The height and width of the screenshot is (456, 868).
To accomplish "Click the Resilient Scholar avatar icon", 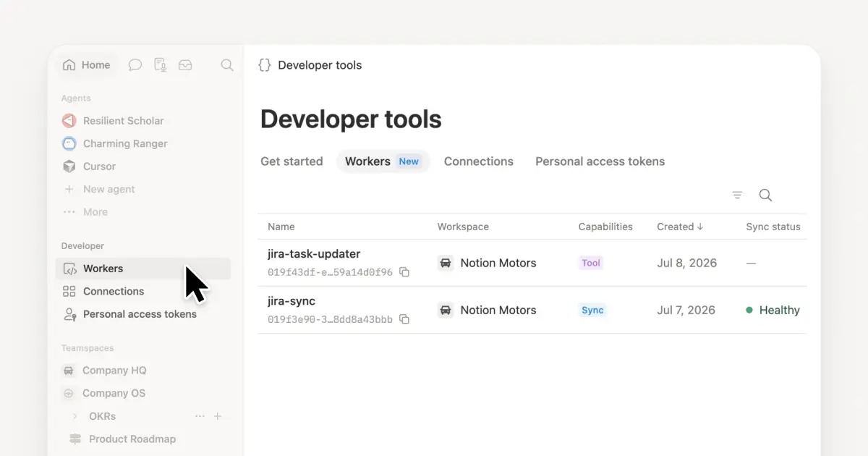I will (69, 121).
